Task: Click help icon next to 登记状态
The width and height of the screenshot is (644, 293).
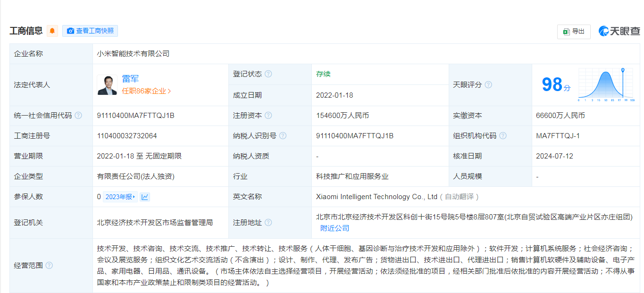Action: tap(268, 74)
